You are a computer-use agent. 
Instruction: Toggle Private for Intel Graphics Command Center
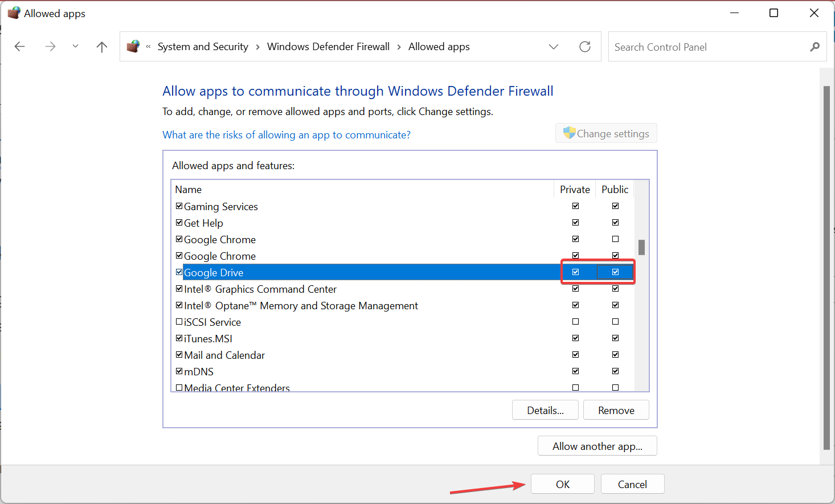click(x=575, y=289)
